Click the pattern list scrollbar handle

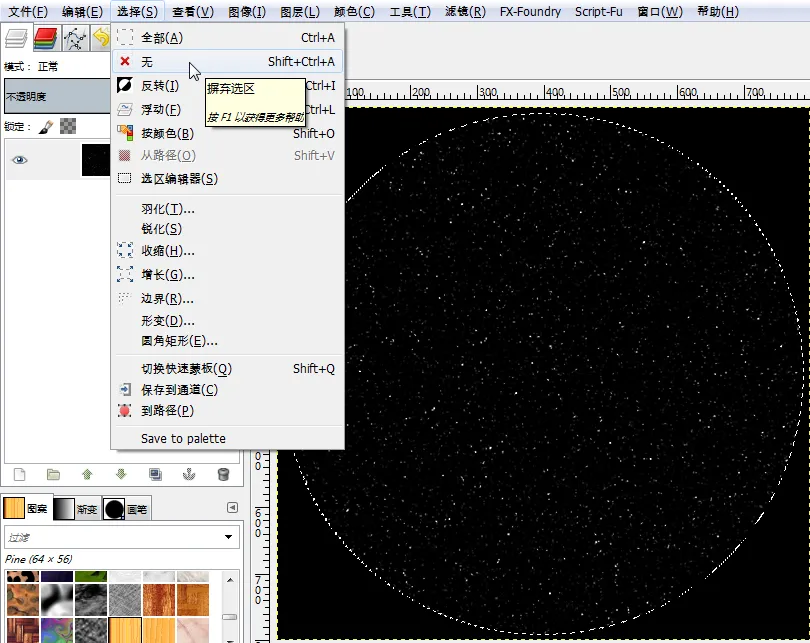pyautogui.click(x=230, y=617)
